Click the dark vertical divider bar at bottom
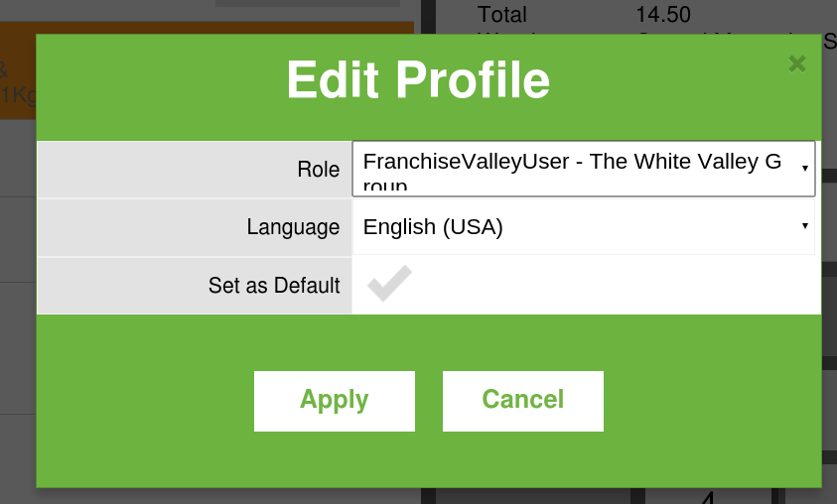Viewport: 837px width, 504px height. 429,495
